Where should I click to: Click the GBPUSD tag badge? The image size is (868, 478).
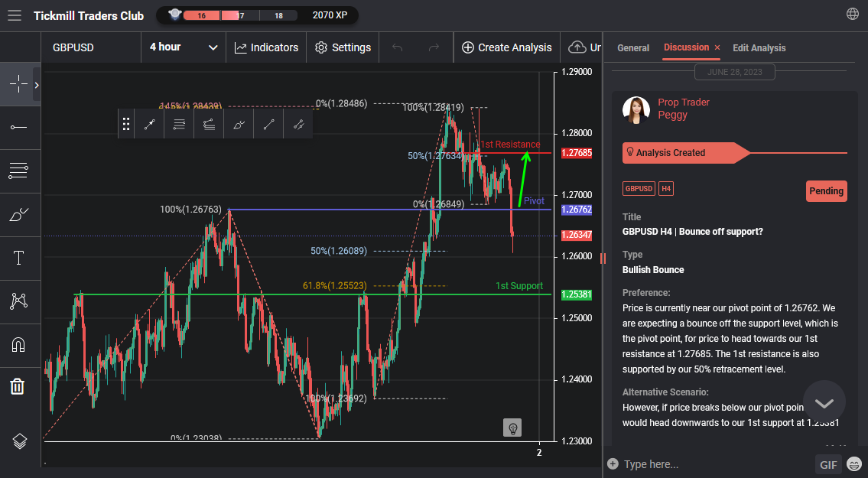coord(639,189)
